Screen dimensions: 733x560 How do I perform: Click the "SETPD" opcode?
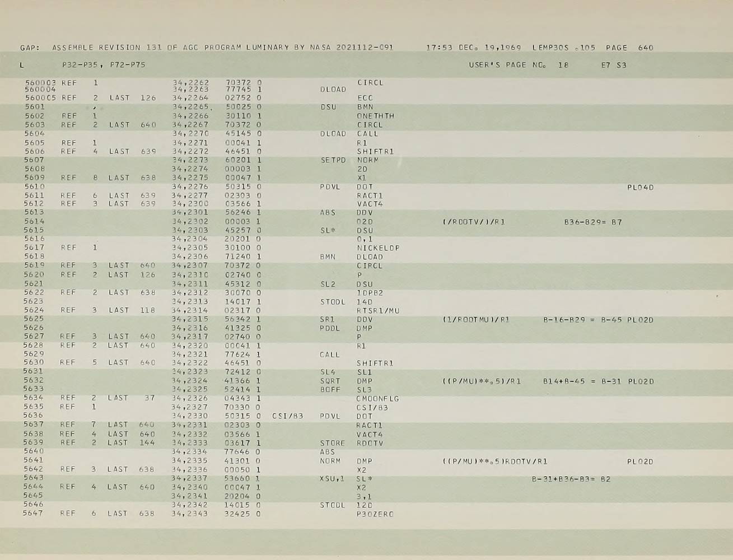(333, 160)
